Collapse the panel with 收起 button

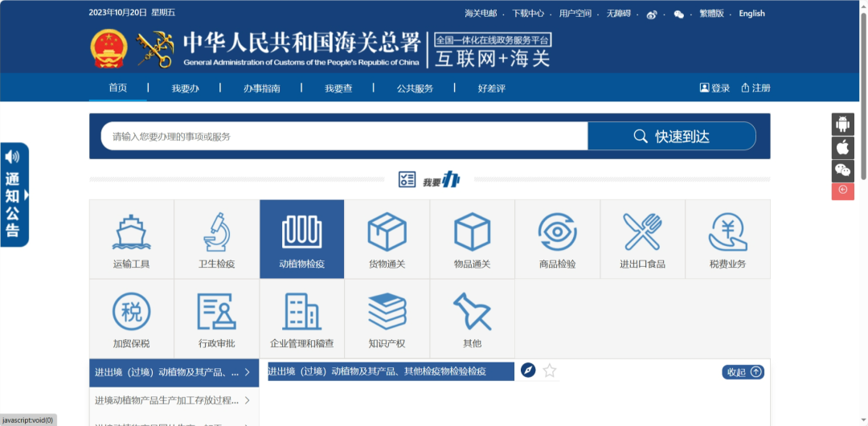click(743, 372)
